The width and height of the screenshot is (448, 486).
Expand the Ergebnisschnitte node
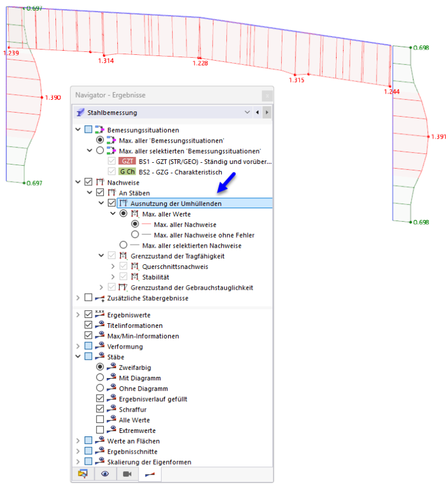tap(78, 451)
